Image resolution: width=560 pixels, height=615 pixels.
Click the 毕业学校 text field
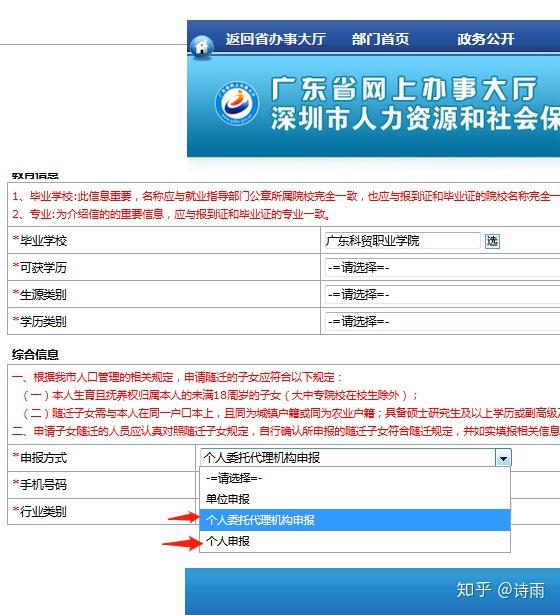(402, 240)
